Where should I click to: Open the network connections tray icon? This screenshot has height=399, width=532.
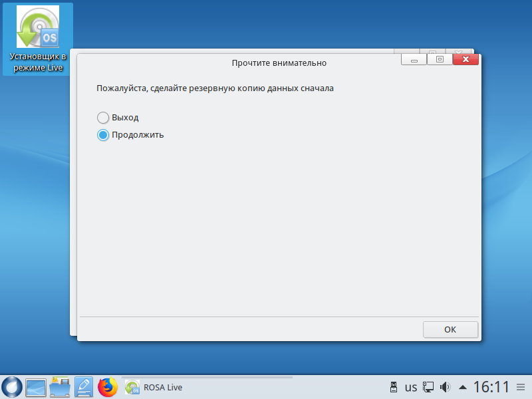pyautogui.click(x=429, y=387)
